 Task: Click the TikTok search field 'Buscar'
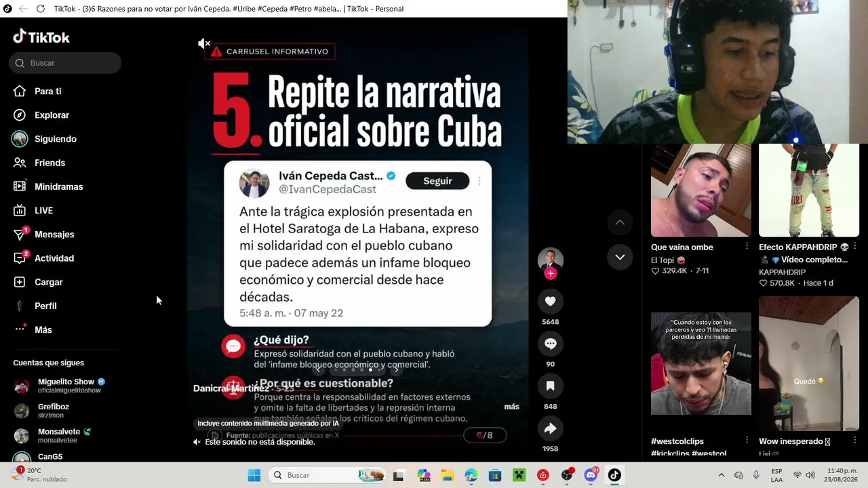[x=65, y=63]
